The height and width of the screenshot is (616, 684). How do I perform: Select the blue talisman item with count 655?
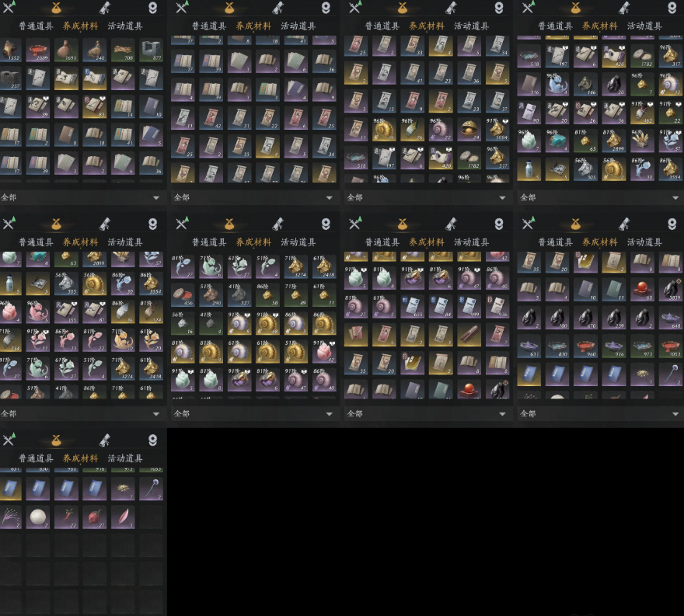(x=412, y=305)
